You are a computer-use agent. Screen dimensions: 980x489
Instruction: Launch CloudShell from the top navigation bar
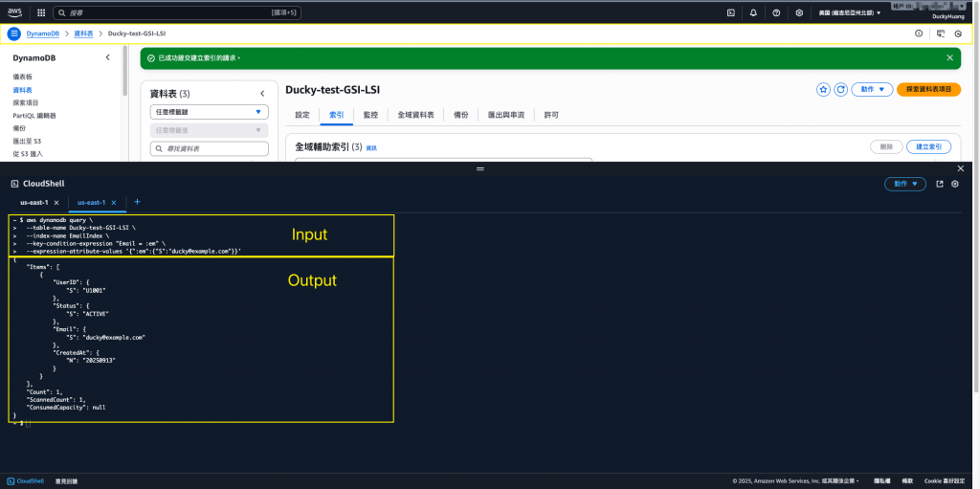click(x=730, y=12)
